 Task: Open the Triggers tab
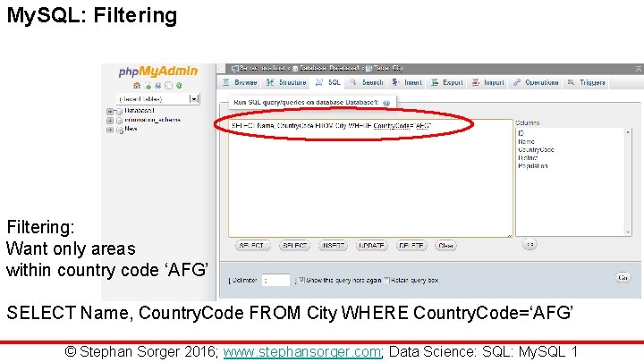[x=586, y=82]
